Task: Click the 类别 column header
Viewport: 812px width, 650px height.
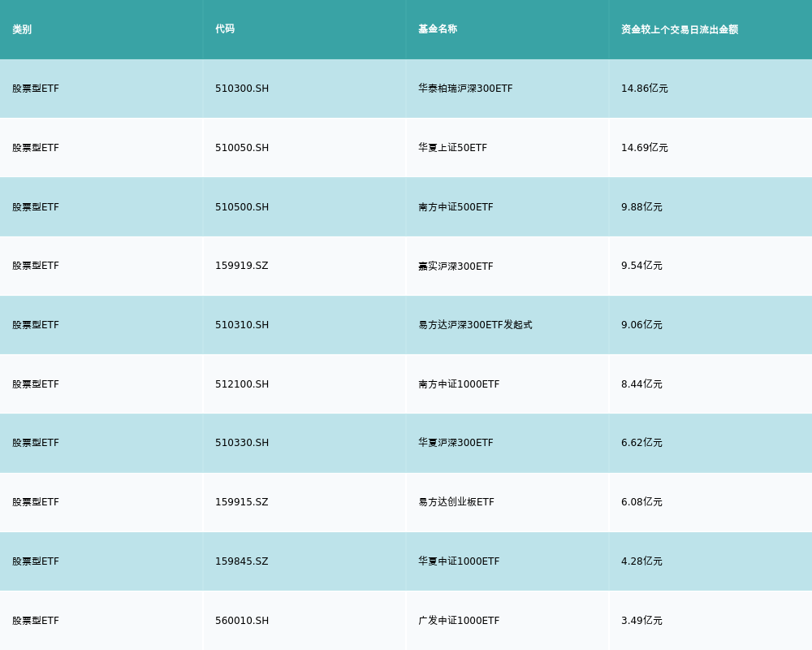Action: [22, 29]
